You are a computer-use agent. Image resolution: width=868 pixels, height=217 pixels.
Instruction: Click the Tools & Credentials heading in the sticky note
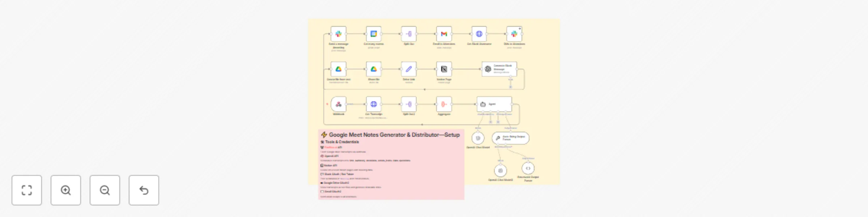[x=340, y=142]
